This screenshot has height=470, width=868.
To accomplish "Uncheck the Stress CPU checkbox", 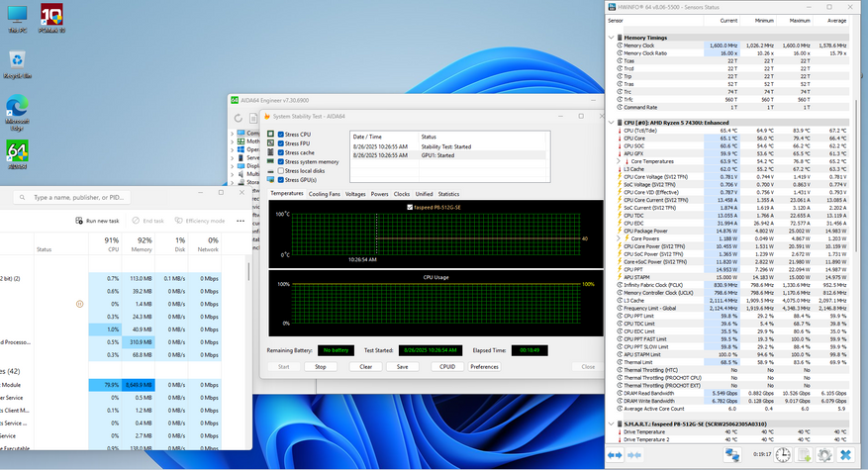I will click(281, 134).
